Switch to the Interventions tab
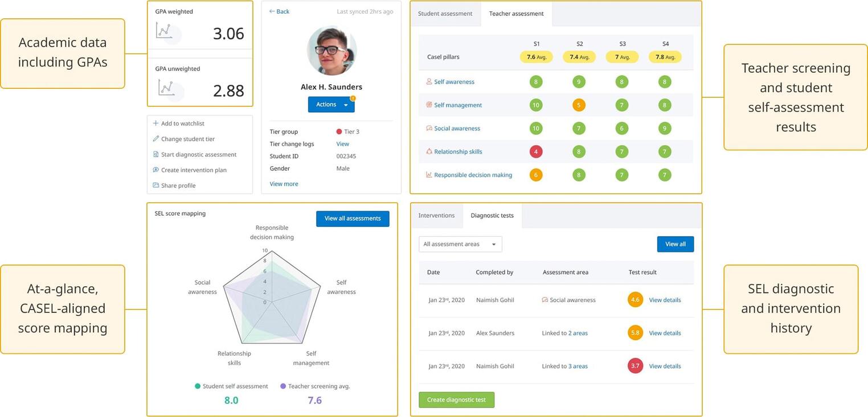This screenshot has height=417, width=868. (x=436, y=216)
